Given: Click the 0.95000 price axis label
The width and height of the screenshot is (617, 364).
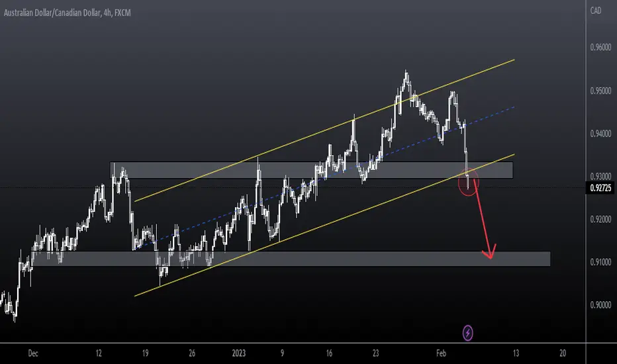Looking at the screenshot, I should point(601,91).
